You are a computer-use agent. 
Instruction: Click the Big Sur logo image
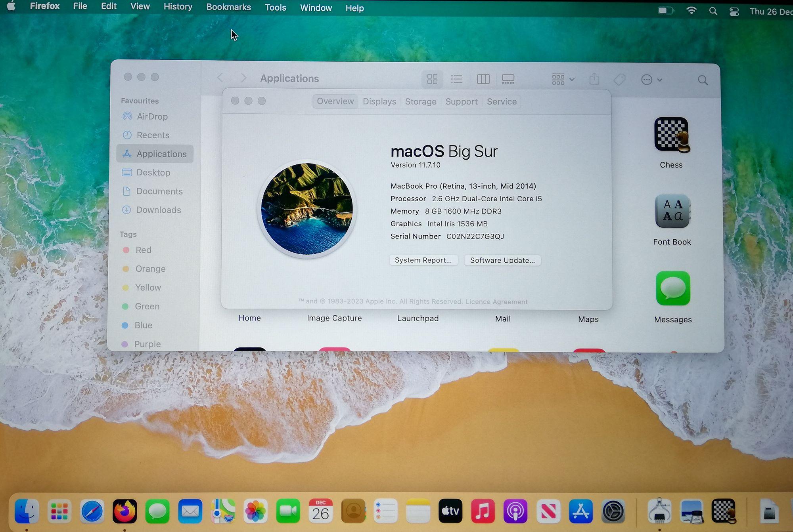click(x=307, y=209)
